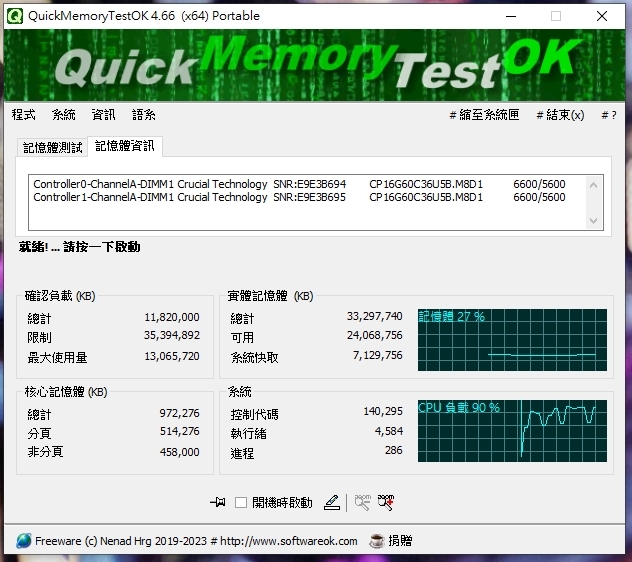This screenshot has width=632, height=562.
Task: Click the 就緒! ... 請按一下啟動 status text
Action: click(x=79, y=247)
